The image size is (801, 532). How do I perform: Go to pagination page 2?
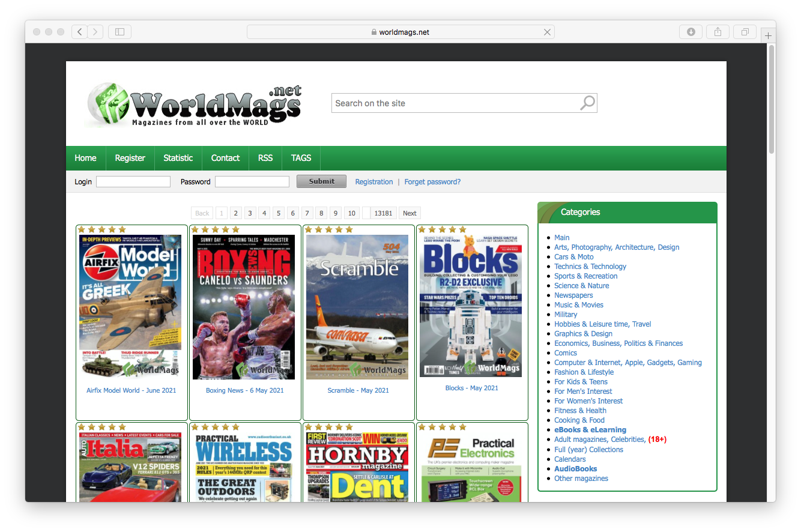pos(235,213)
